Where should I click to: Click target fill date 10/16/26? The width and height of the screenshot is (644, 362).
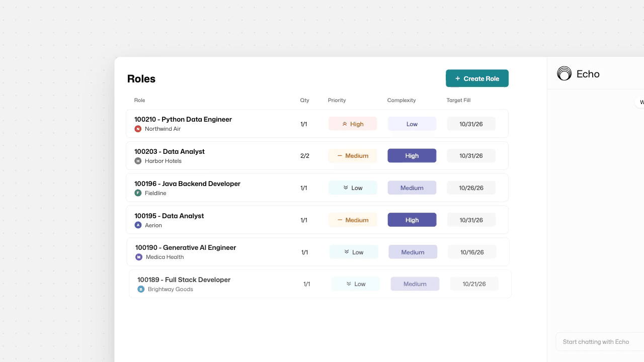pyautogui.click(x=472, y=252)
